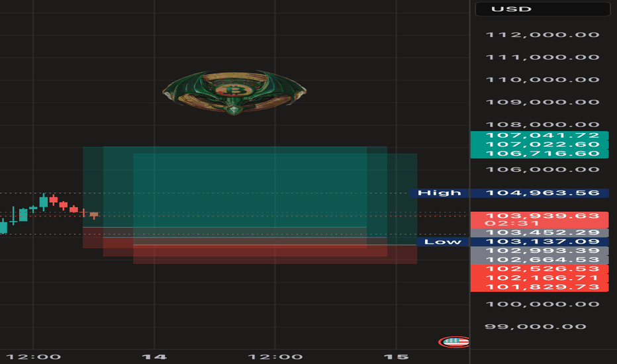Open the USD currency selector
This screenshot has height=364, width=617.
pos(543,9)
